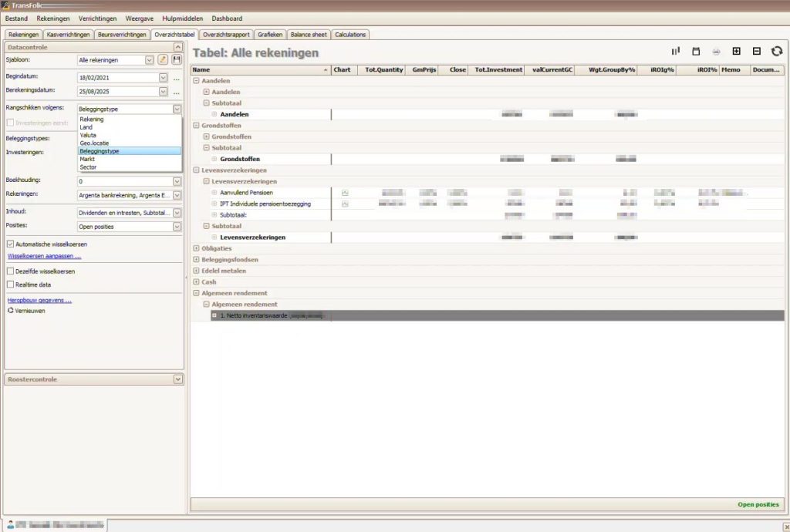Viewport: 790px width, 532px height.
Task: Click the expand-all plus icon above the table
Action: pos(736,51)
